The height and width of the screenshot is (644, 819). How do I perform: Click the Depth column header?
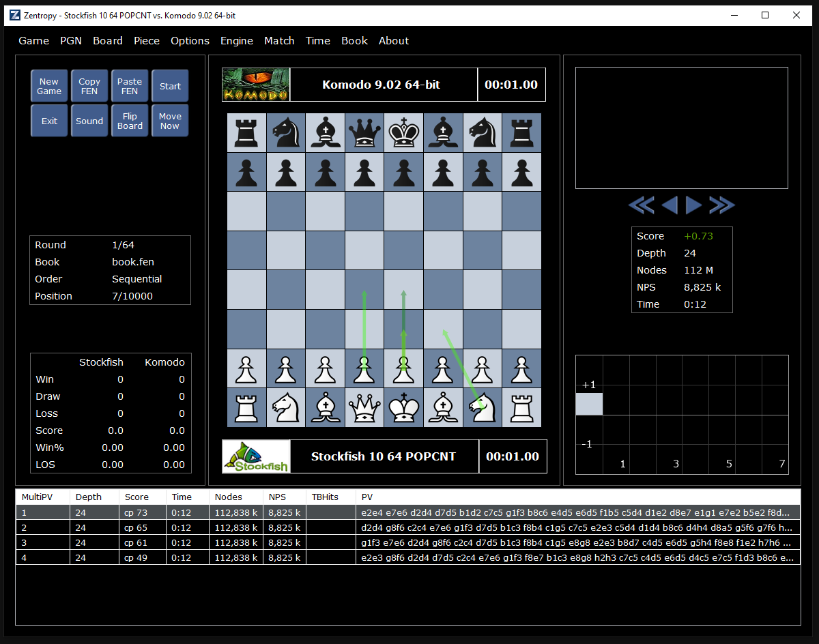click(x=95, y=497)
